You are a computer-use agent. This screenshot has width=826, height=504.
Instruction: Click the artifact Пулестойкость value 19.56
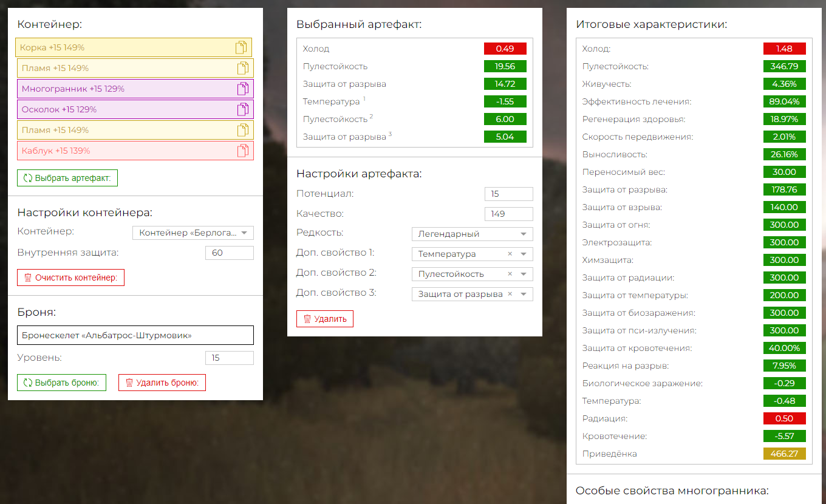(x=505, y=66)
